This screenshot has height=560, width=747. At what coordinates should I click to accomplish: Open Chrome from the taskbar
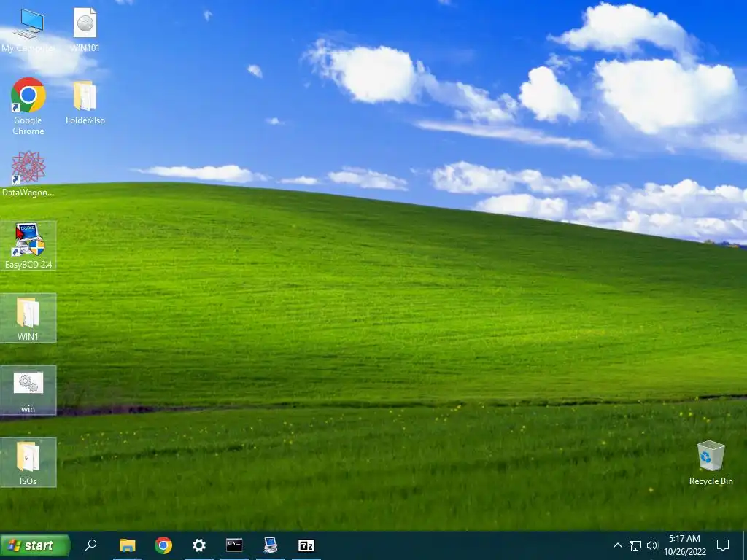coord(163,545)
